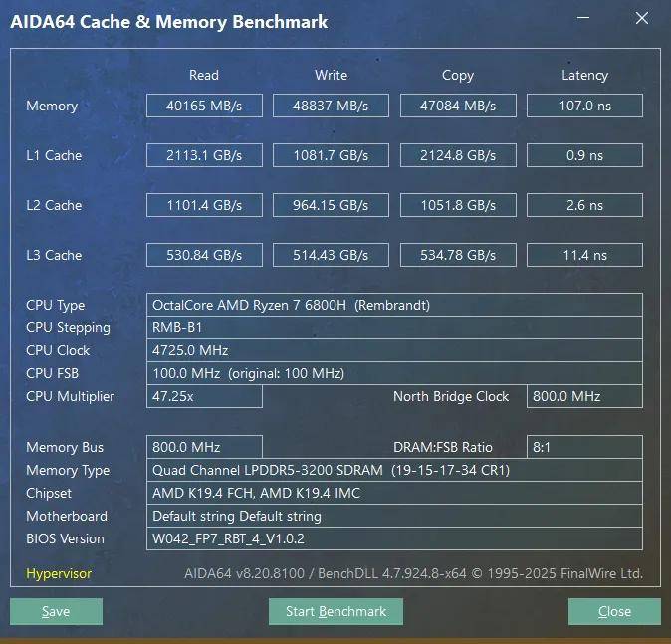Select L2 Cache Latency 2.6 ns
Screen dimensions: 671x644
click(x=584, y=205)
